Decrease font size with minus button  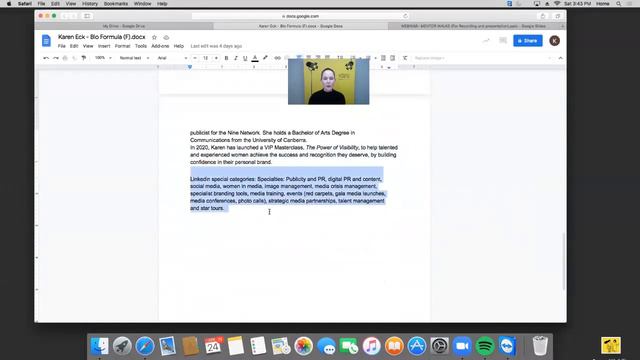[195, 58]
